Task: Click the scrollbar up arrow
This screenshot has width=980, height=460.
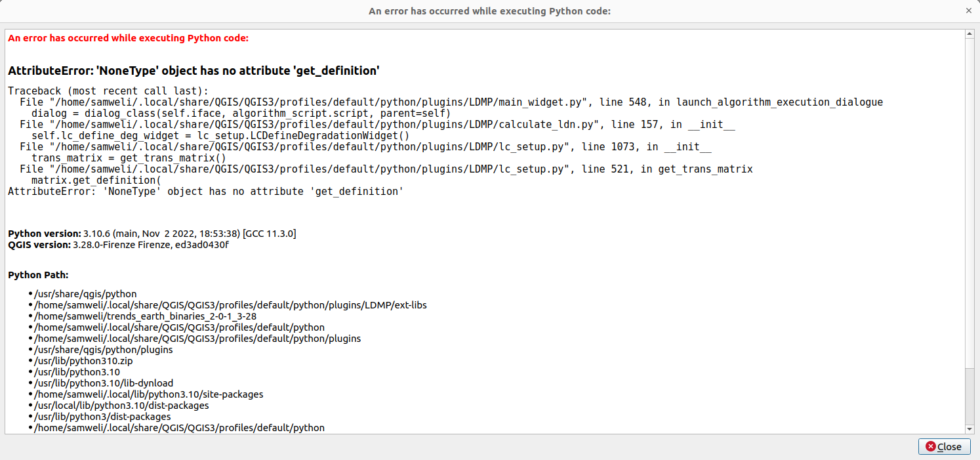Action: (x=969, y=32)
